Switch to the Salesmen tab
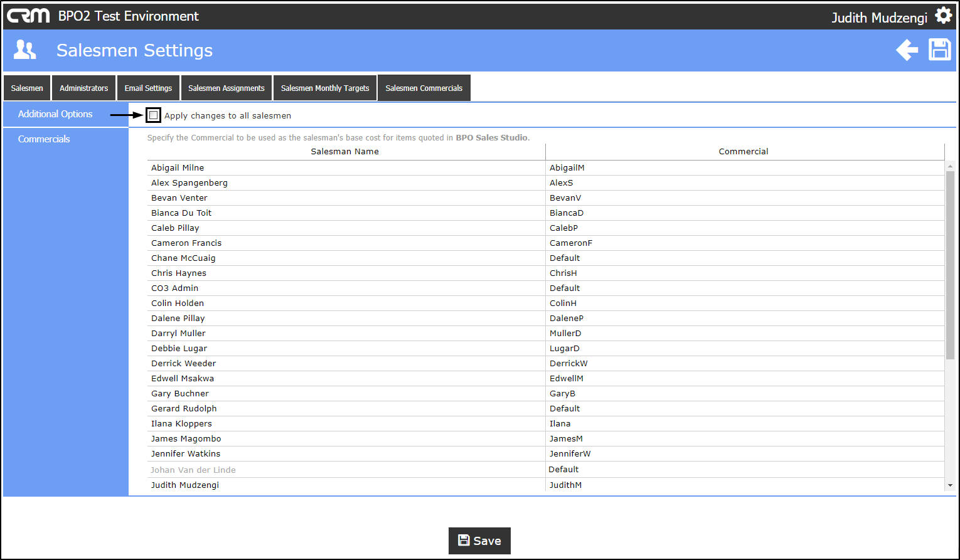The height and width of the screenshot is (560, 960). 27,88
